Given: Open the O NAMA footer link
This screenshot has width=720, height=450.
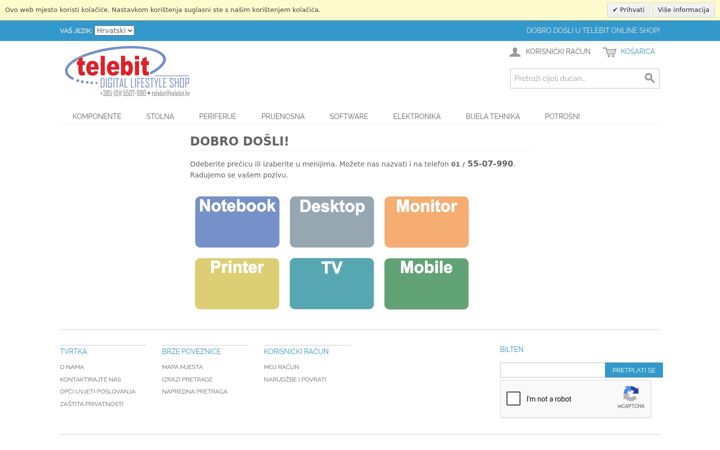Looking at the screenshot, I should coord(72,367).
